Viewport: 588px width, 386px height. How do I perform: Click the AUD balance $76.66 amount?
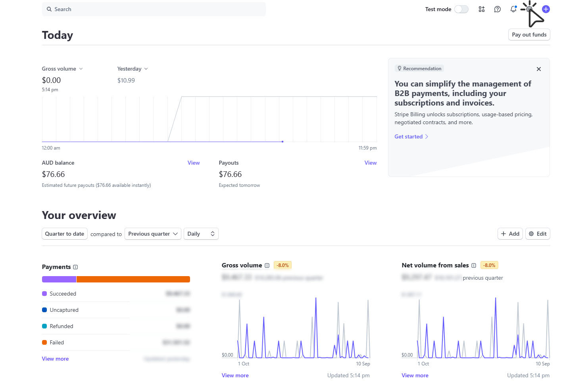pyautogui.click(x=54, y=174)
